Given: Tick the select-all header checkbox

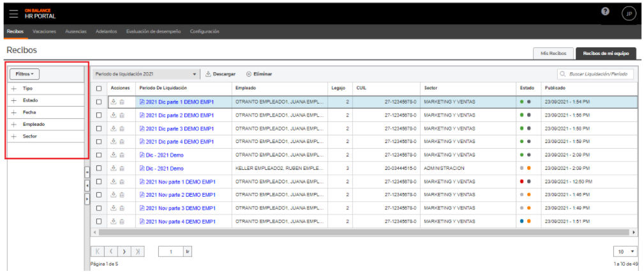Looking at the screenshot, I should 98,88.
